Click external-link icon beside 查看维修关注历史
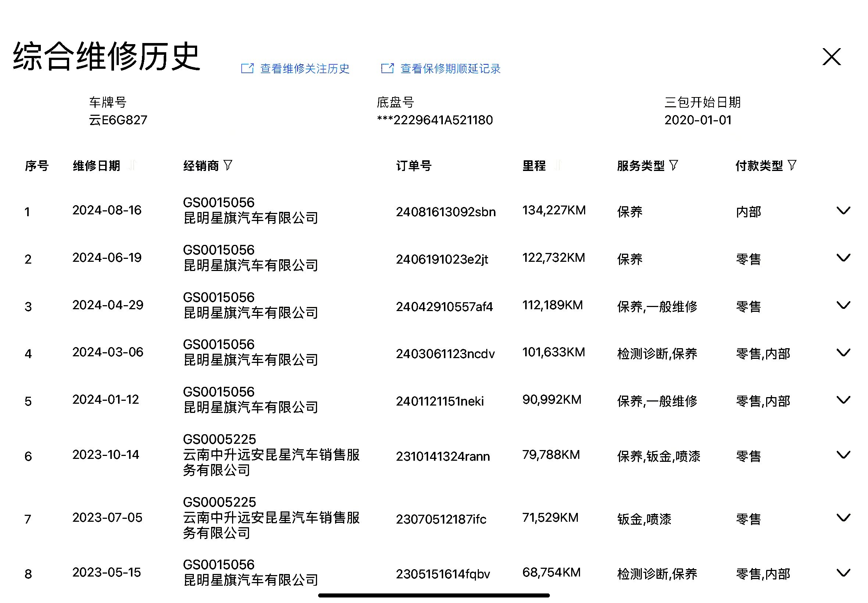Screen dimensions: 868x603 [248, 68]
